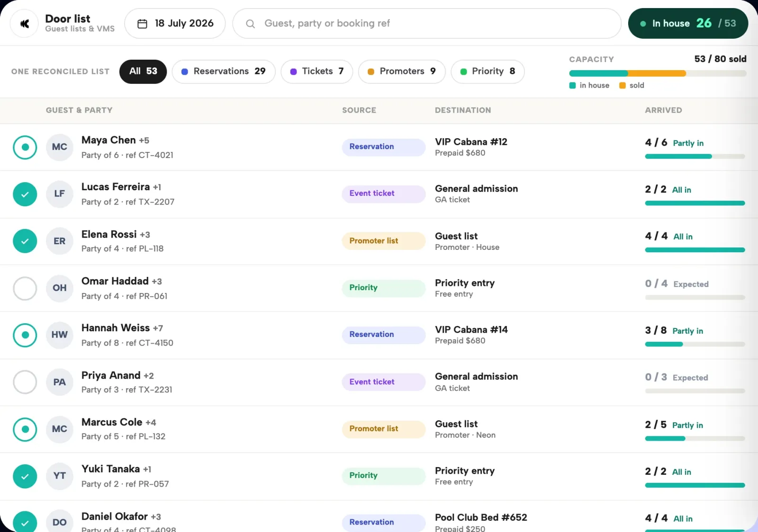Toggle check-in circle for Yuki Tanaka
The height and width of the screenshot is (532, 758).
pos(25,476)
